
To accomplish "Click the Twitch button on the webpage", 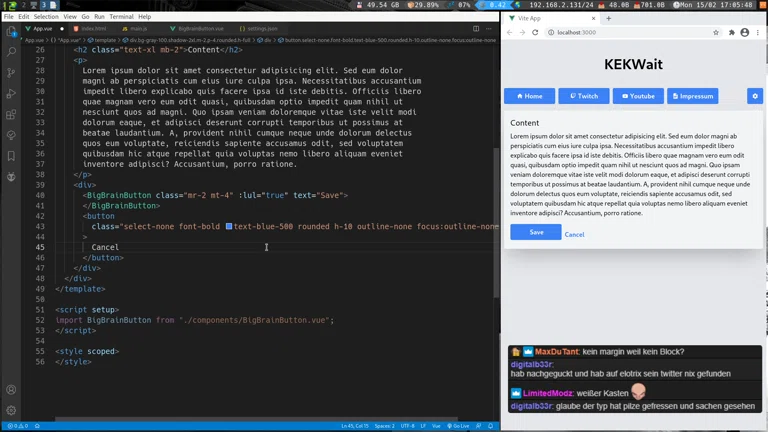I will 584,96.
